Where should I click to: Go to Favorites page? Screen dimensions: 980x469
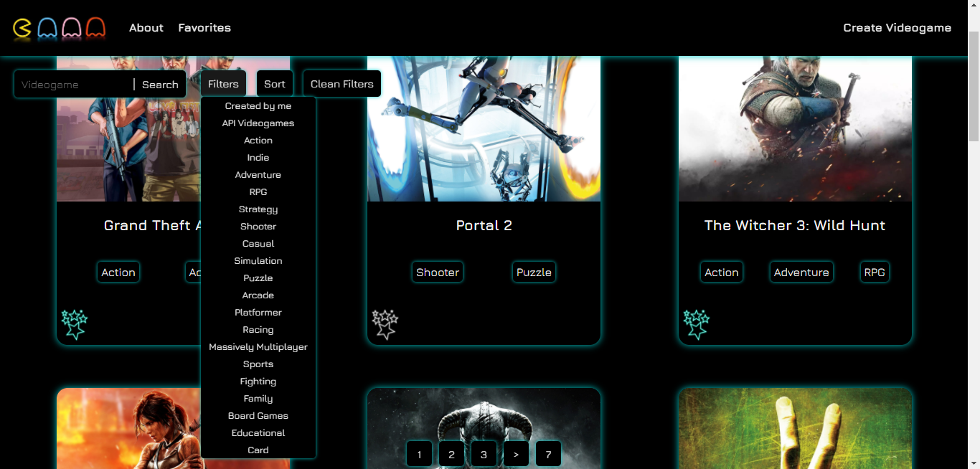pyautogui.click(x=204, y=28)
